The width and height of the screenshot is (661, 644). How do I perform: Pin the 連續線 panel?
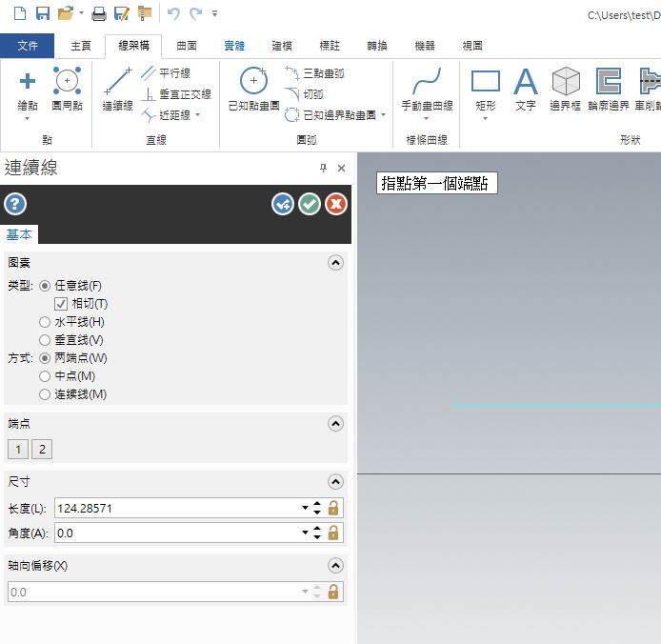coord(323,168)
